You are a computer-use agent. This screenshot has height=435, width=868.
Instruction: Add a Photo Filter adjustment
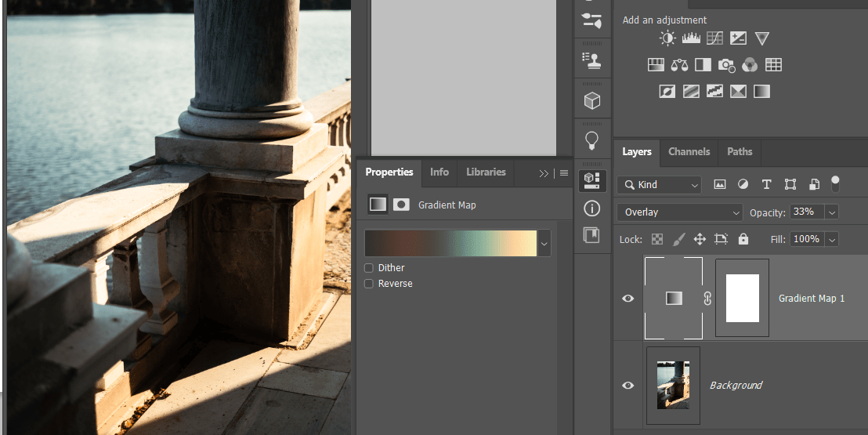(726, 65)
